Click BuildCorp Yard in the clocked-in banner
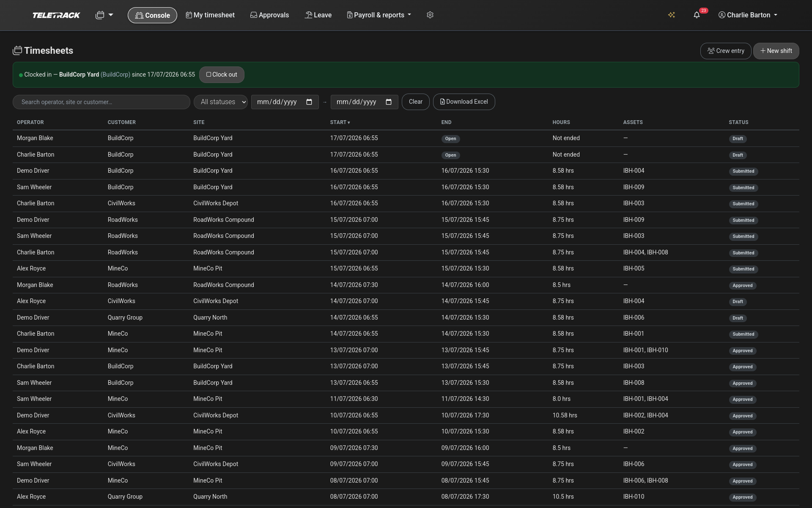The image size is (812, 508). point(79,75)
